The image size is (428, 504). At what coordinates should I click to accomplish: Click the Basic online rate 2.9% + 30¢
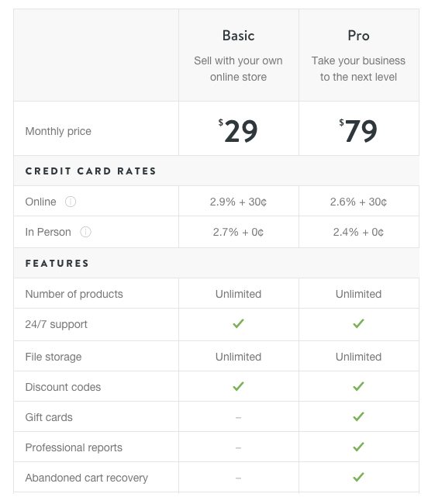(238, 202)
